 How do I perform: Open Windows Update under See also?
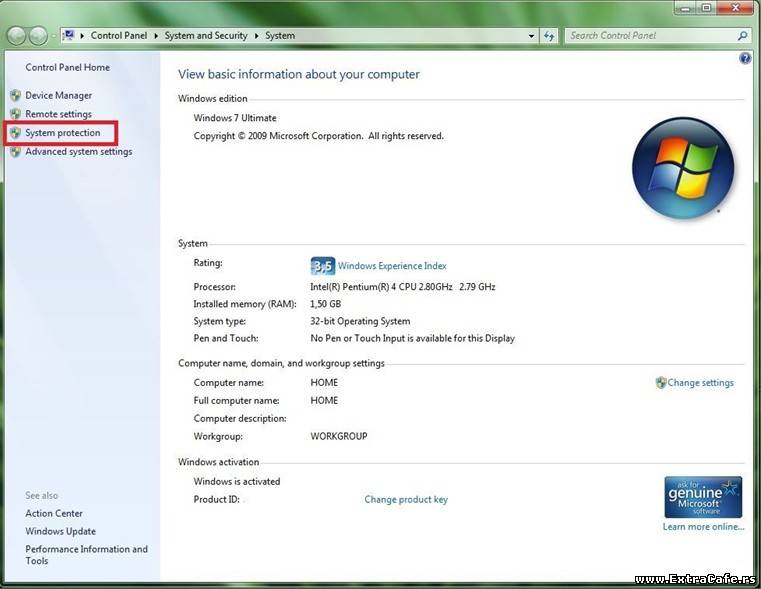click(61, 531)
